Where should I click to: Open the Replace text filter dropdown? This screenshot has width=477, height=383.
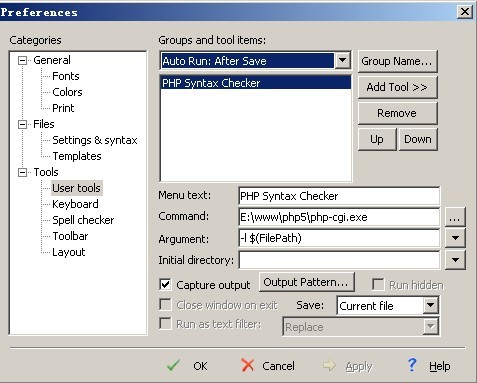tap(430, 326)
